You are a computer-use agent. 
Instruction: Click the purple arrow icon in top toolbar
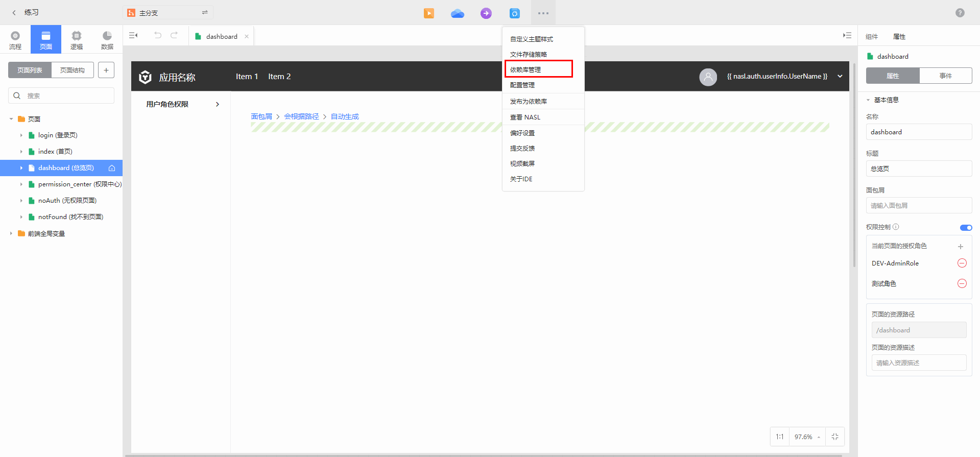click(x=486, y=13)
